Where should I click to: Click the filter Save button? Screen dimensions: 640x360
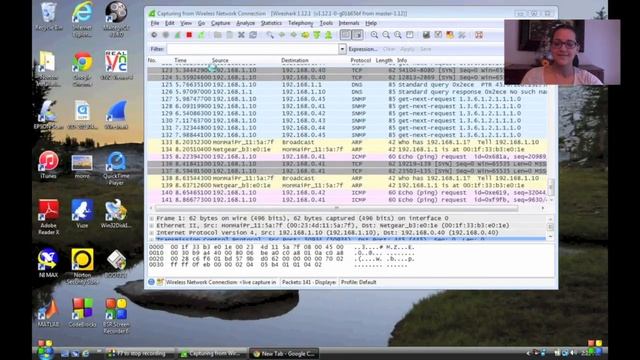coord(425,49)
